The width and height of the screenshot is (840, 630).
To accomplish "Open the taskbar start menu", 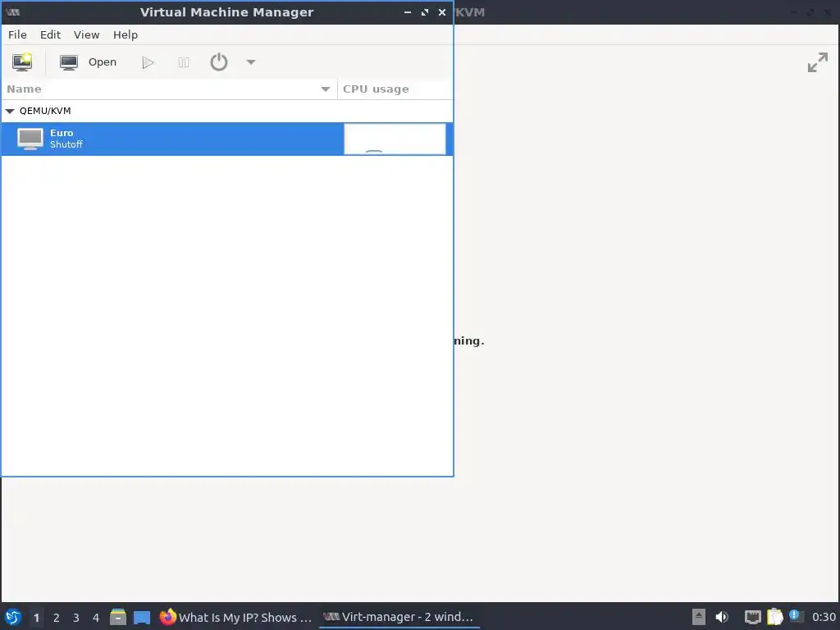I will click(13, 617).
